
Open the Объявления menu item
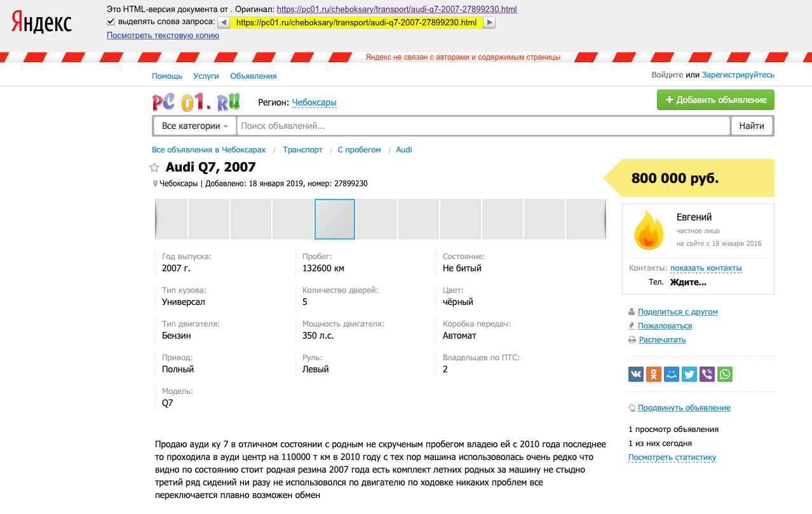point(254,76)
